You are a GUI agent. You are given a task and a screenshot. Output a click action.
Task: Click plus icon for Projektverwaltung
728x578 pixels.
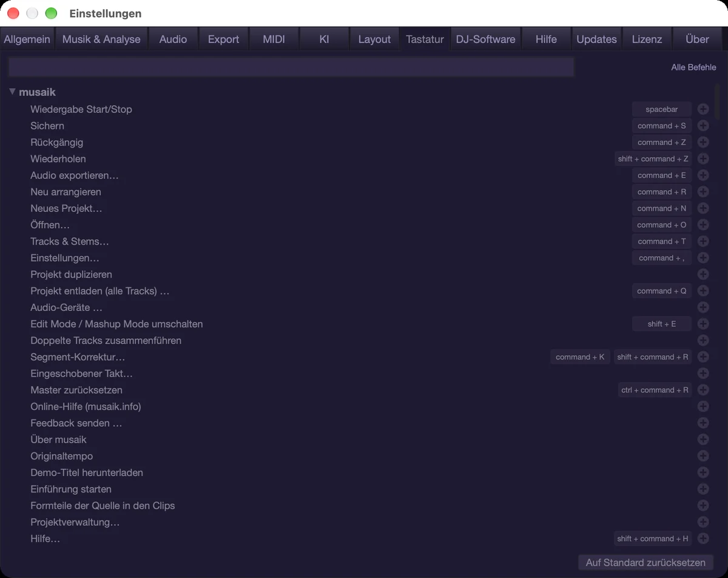tap(703, 522)
